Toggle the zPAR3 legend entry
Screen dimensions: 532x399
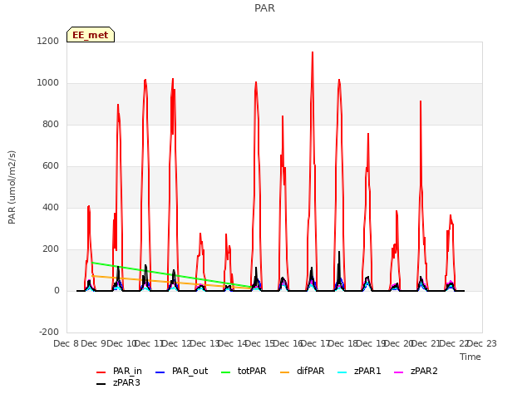tap(118, 382)
